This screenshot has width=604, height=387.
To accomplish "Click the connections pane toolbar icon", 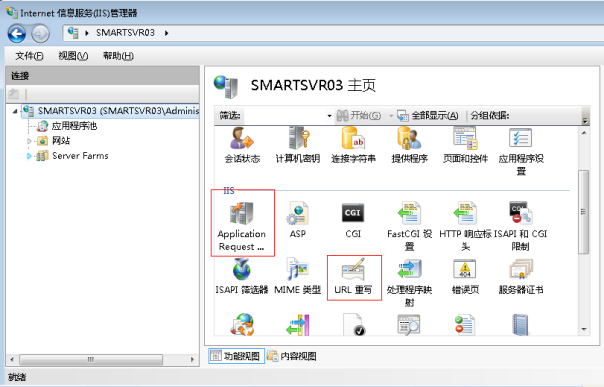I will click(x=14, y=94).
